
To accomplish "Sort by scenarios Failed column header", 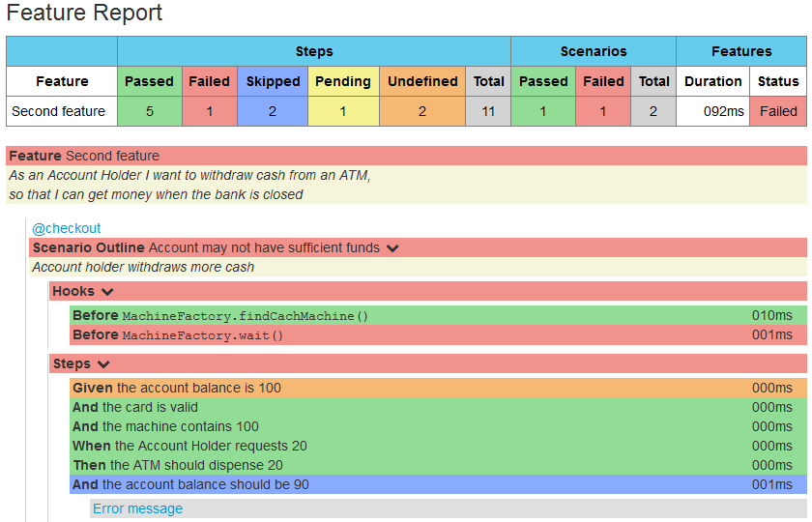I will [x=603, y=81].
